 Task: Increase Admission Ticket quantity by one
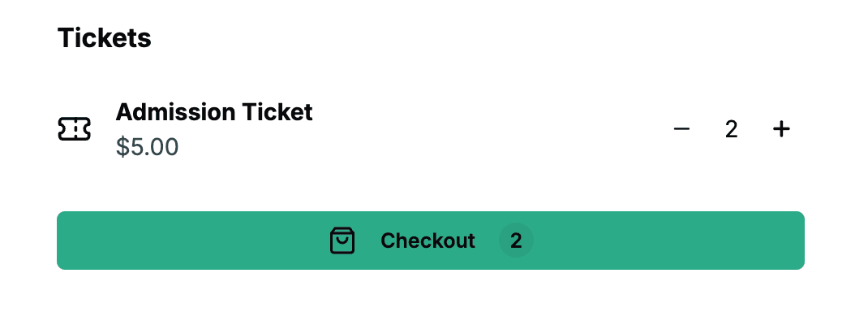click(x=781, y=129)
